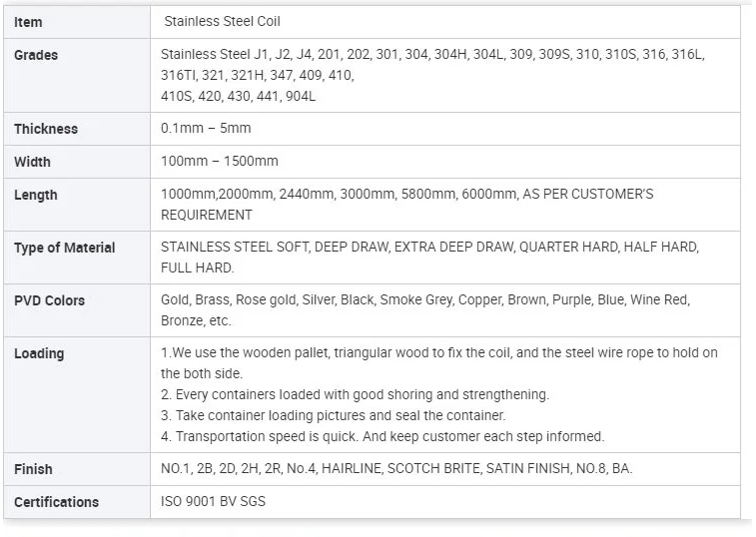
Task: Select the Thickness row label
Action: [x=45, y=129]
